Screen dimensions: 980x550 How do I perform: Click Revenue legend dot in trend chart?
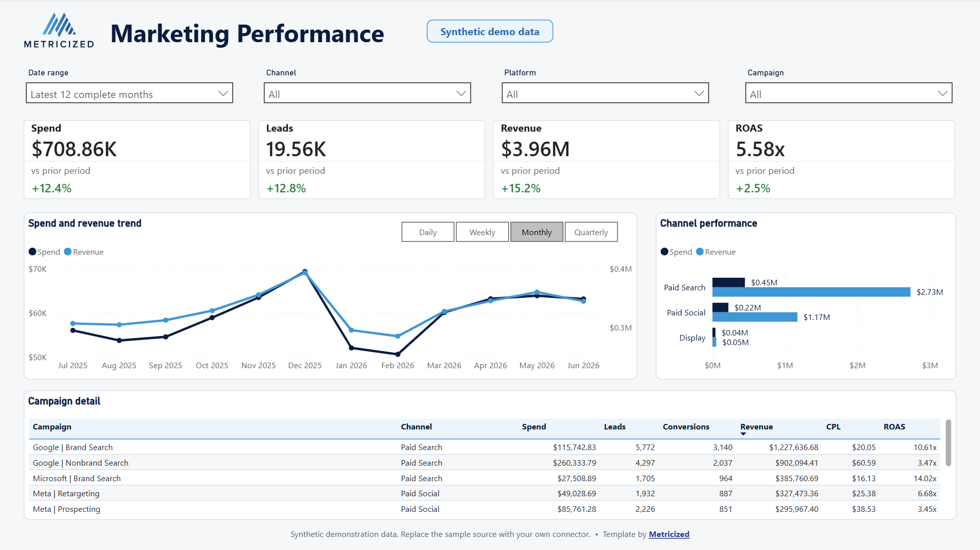pos(68,252)
